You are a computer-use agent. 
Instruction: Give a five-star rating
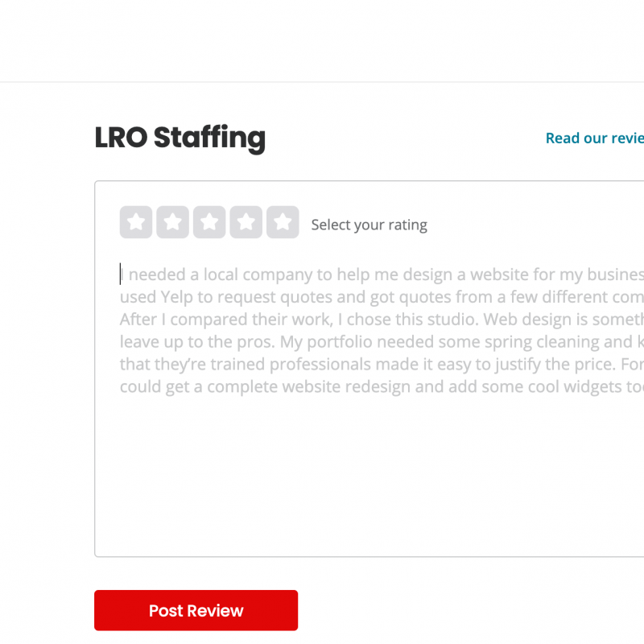[x=283, y=223]
